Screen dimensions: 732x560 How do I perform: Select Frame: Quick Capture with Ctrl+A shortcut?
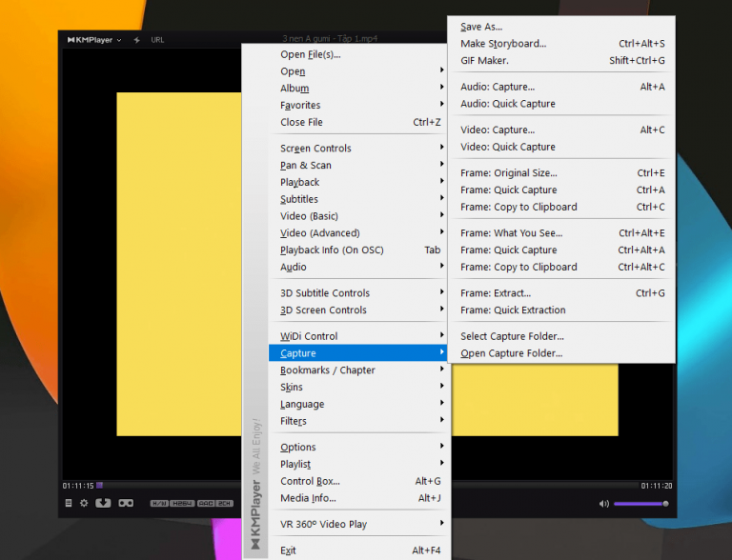[x=561, y=190]
